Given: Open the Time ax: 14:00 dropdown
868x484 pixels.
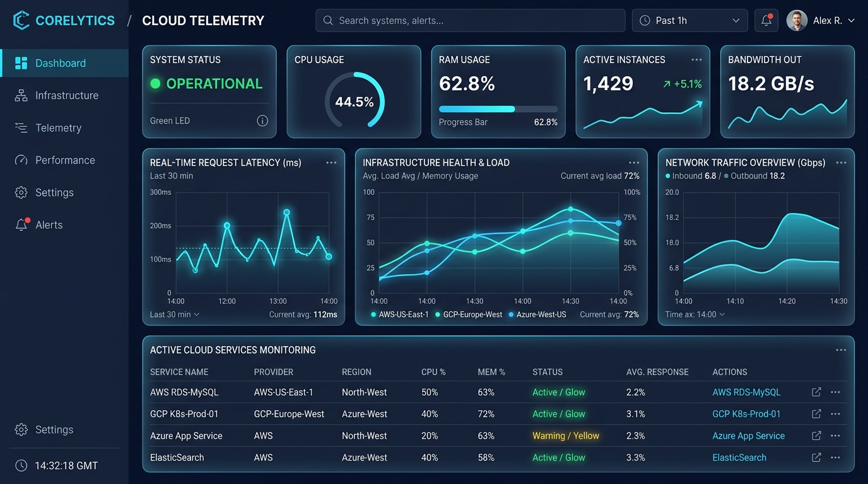Looking at the screenshot, I should coord(695,314).
